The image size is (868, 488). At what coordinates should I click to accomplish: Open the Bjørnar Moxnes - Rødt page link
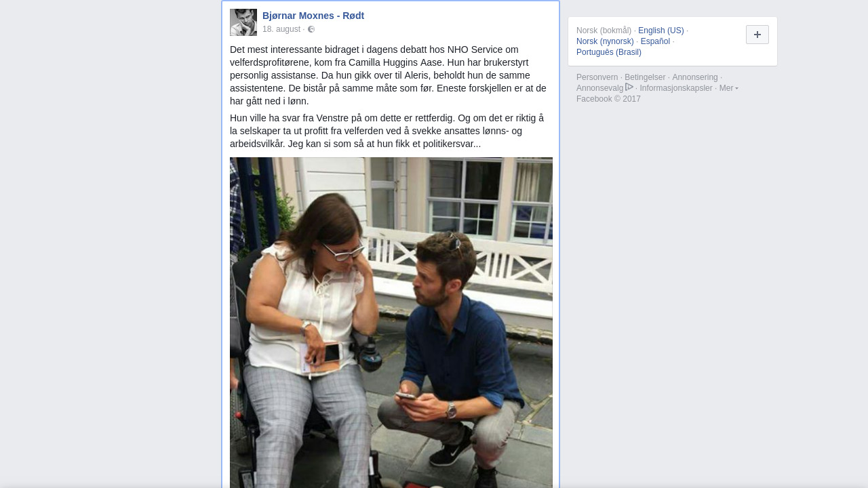click(x=313, y=16)
